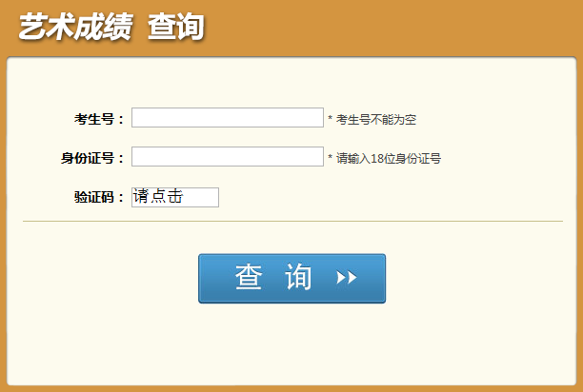Click the horizontal divider line below 验证码
The image size is (583, 392).
pyautogui.click(x=293, y=222)
